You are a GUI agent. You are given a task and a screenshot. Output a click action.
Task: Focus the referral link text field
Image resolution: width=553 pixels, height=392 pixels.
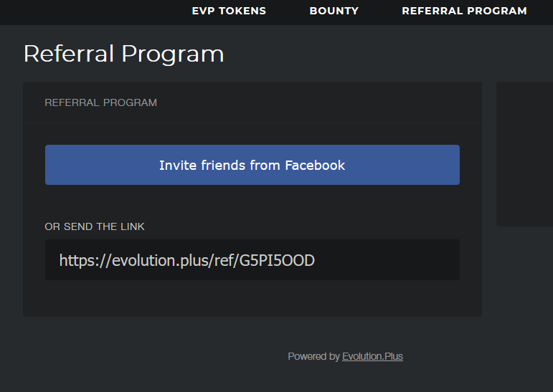(x=252, y=260)
